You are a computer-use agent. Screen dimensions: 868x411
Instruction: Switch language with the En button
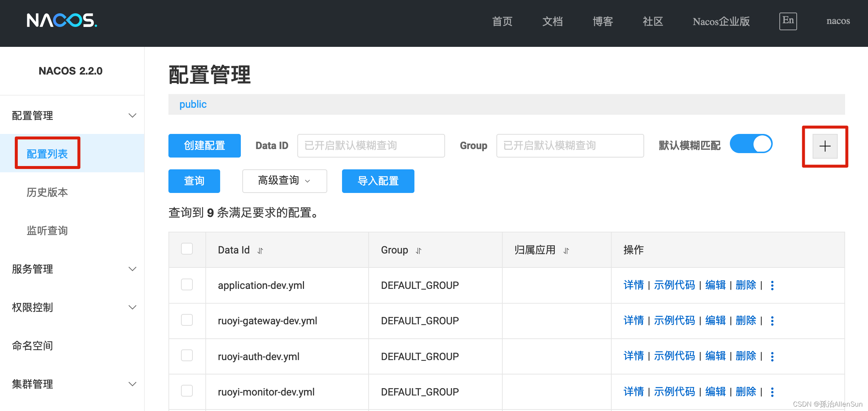pyautogui.click(x=788, y=21)
